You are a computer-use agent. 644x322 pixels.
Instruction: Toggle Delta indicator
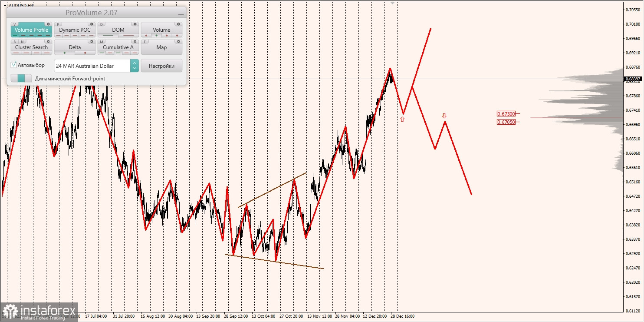coord(75,47)
